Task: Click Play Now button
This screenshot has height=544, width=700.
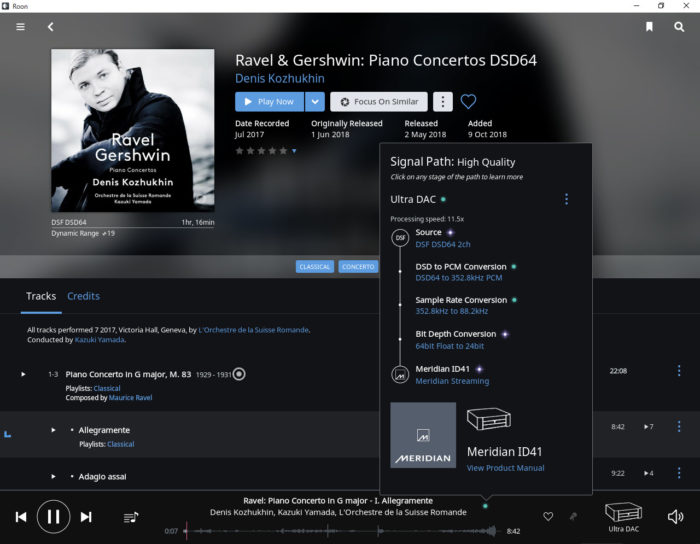Action: coord(269,102)
